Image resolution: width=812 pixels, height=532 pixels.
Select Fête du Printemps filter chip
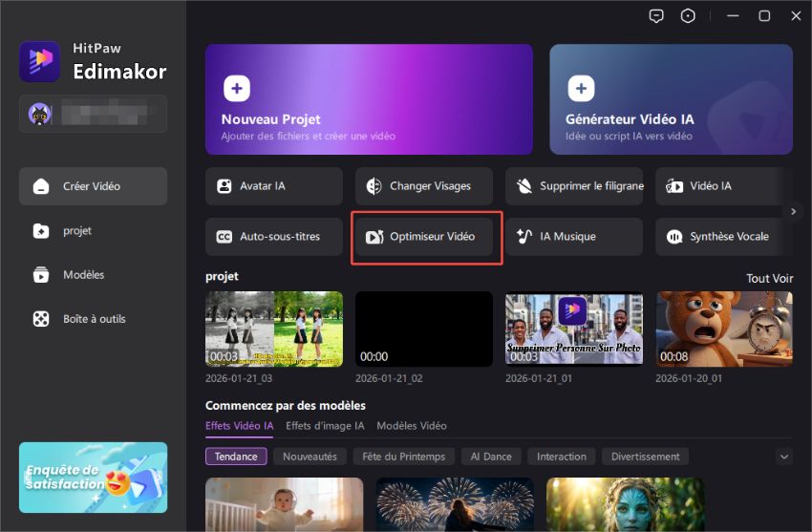click(404, 457)
